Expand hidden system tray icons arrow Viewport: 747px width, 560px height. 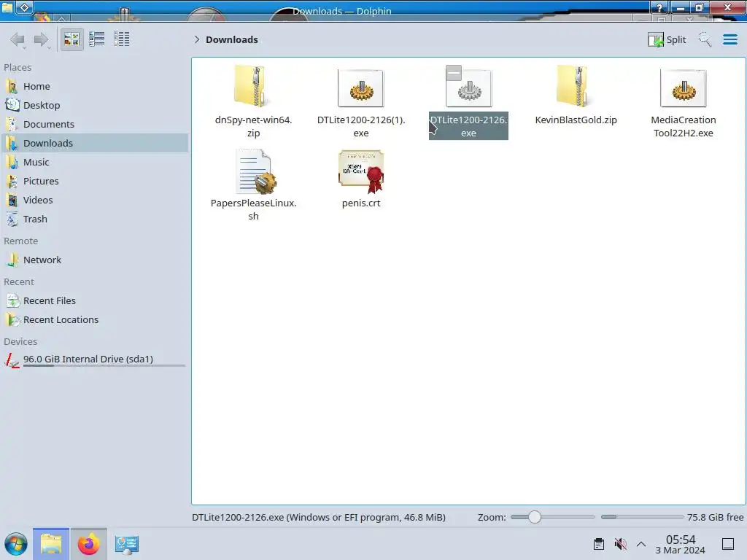[641, 544]
